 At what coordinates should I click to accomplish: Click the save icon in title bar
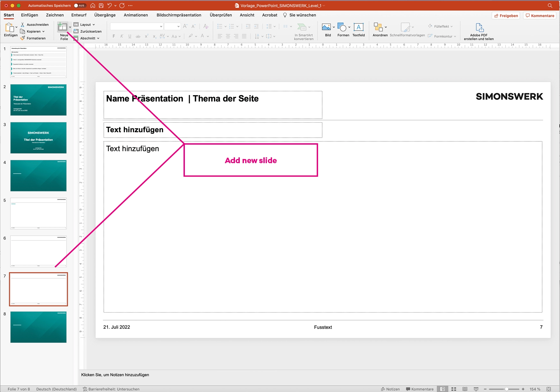coord(101,5)
